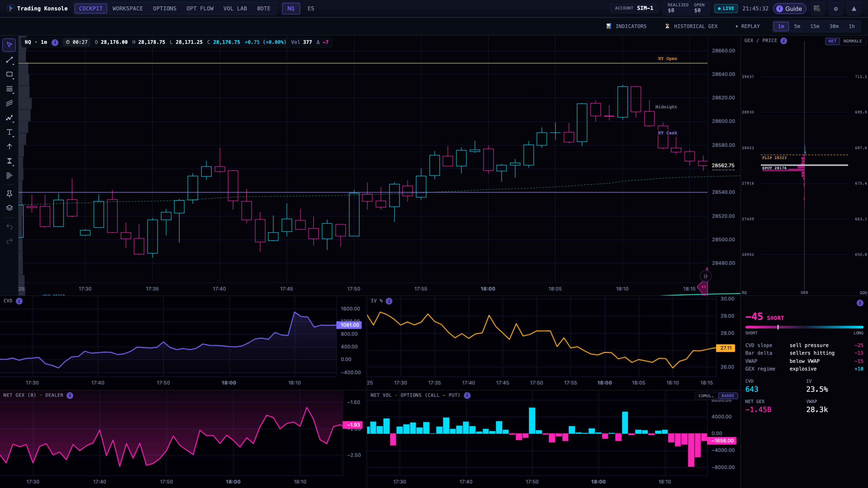Choose the text annotation tool
868x488 pixels.
pos(9,132)
